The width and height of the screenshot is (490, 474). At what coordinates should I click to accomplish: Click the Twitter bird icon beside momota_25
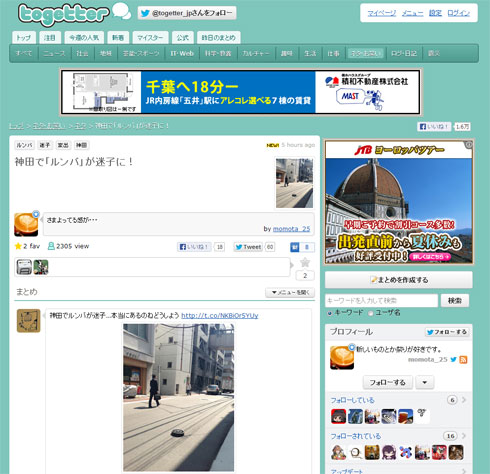point(453,359)
